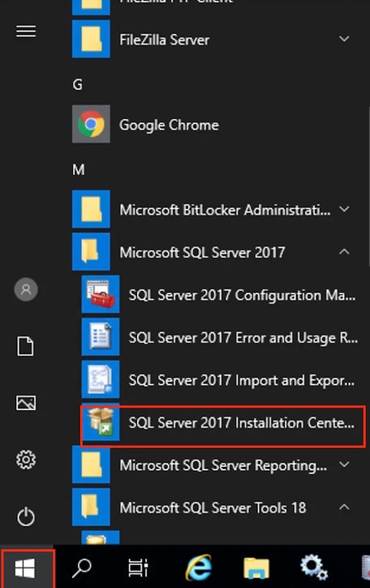Open Settings from the Start sidebar
The height and width of the screenshot is (588, 370).
(x=26, y=460)
